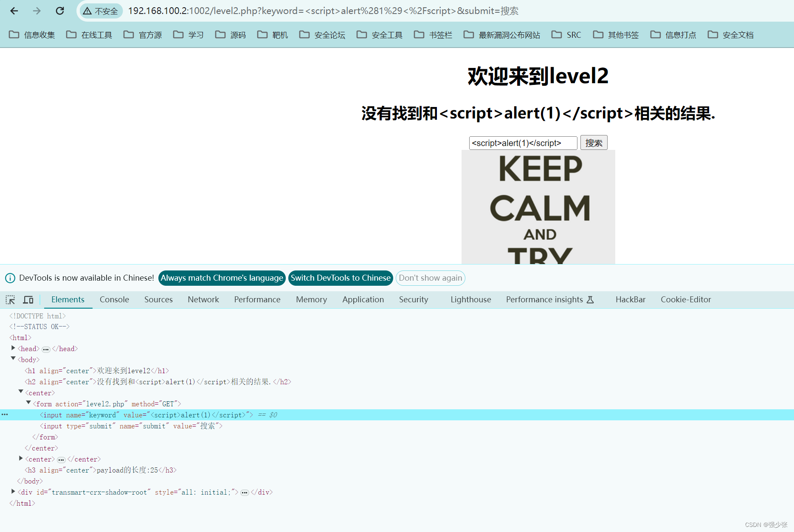Select the closing </html> tag line
794x532 pixels.
(22, 503)
